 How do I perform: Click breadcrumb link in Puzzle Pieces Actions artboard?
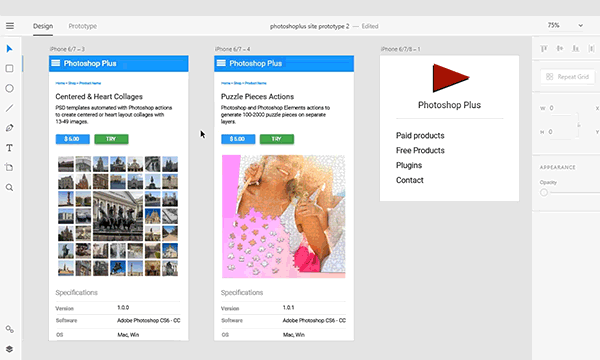(244, 83)
